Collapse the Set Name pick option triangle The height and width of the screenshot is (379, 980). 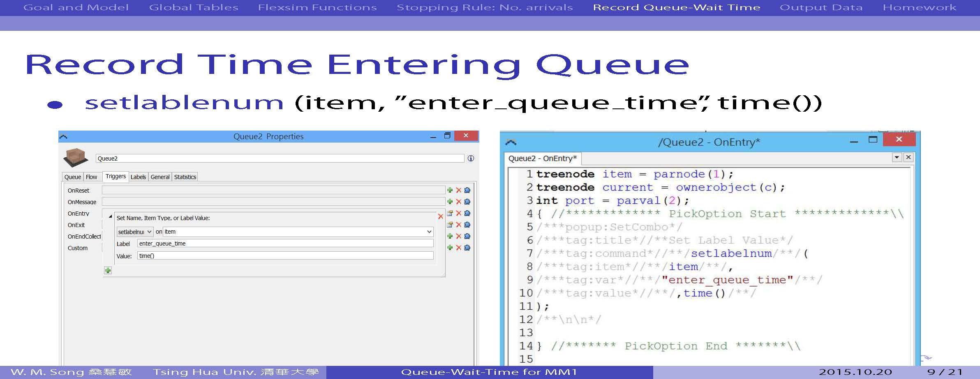(x=110, y=216)
